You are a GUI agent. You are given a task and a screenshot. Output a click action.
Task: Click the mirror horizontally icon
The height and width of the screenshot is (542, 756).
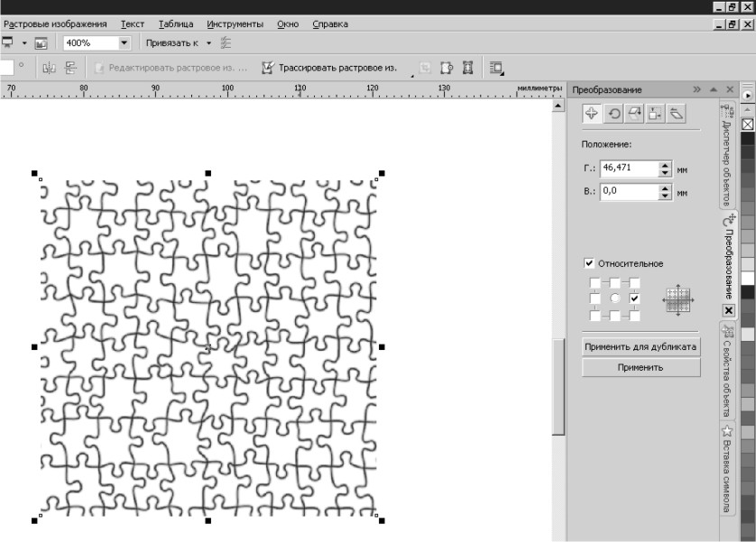click(50, 68)
